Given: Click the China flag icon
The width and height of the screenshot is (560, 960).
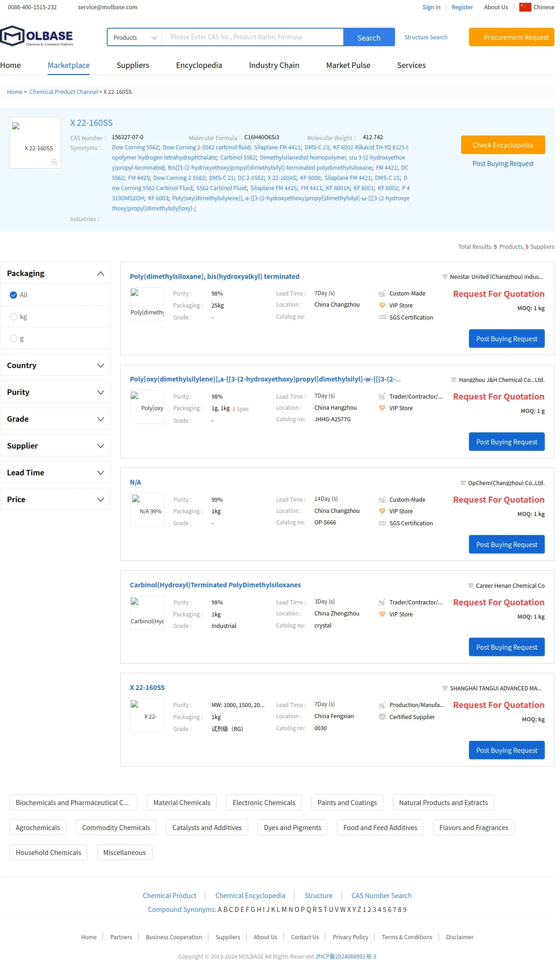Looking at the screenshot, I should 525,7.
